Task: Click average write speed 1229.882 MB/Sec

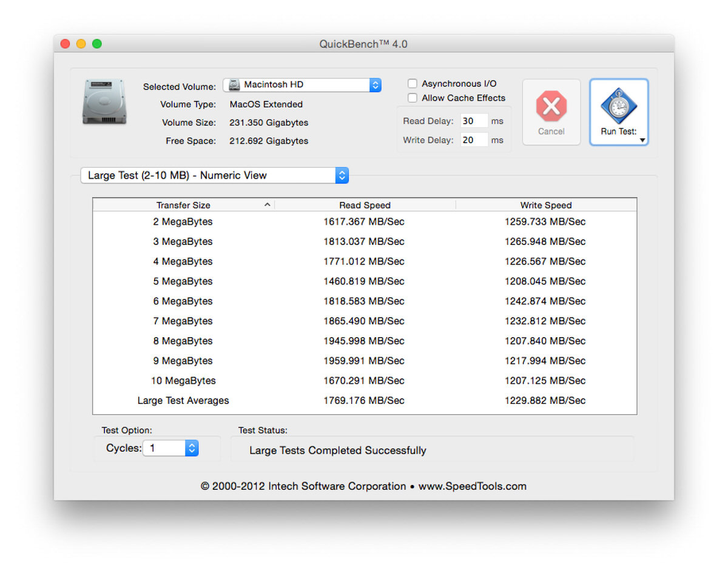Action: (545, 400)
